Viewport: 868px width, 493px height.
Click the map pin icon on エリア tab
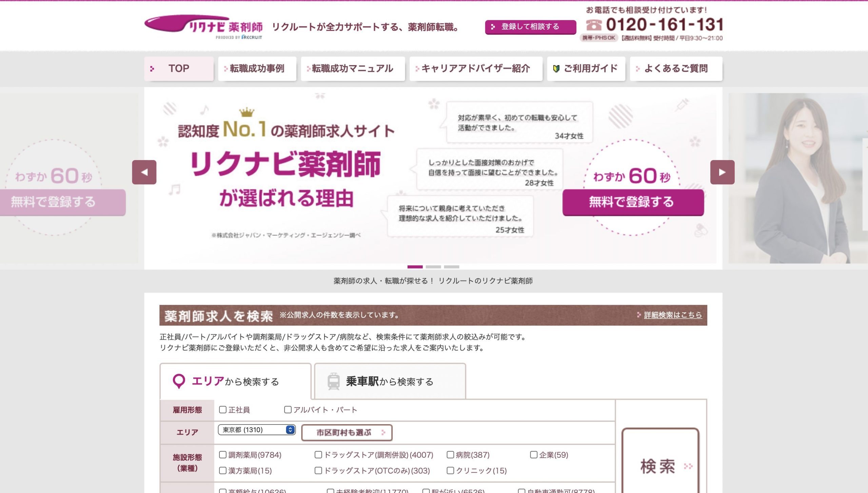click(x=179, y=381)
